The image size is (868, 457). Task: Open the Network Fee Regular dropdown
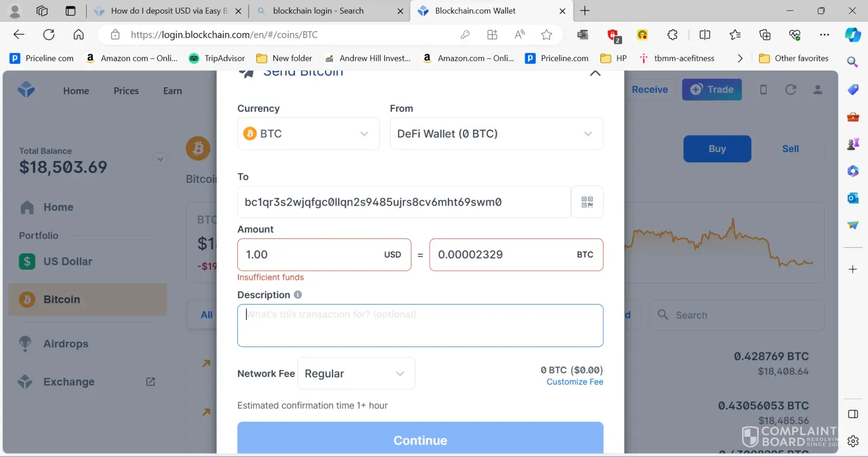tap(356, 374)
